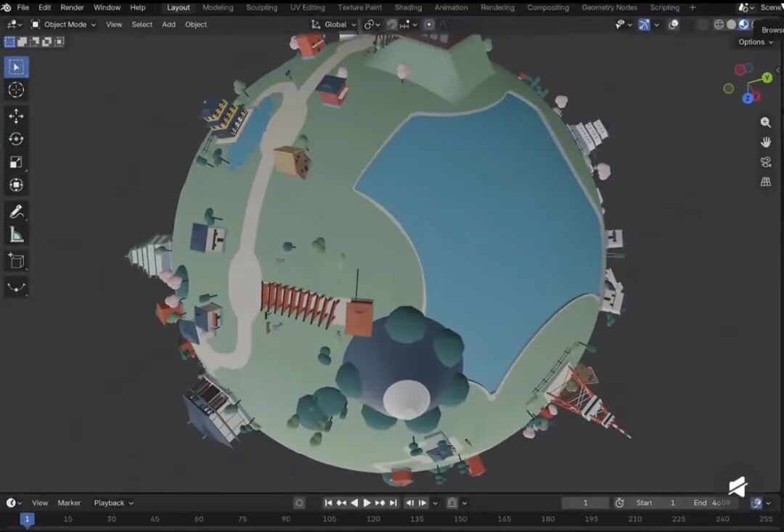Open the Render menu
Viewport: 784px width, 532px height.
click(72, 7)
